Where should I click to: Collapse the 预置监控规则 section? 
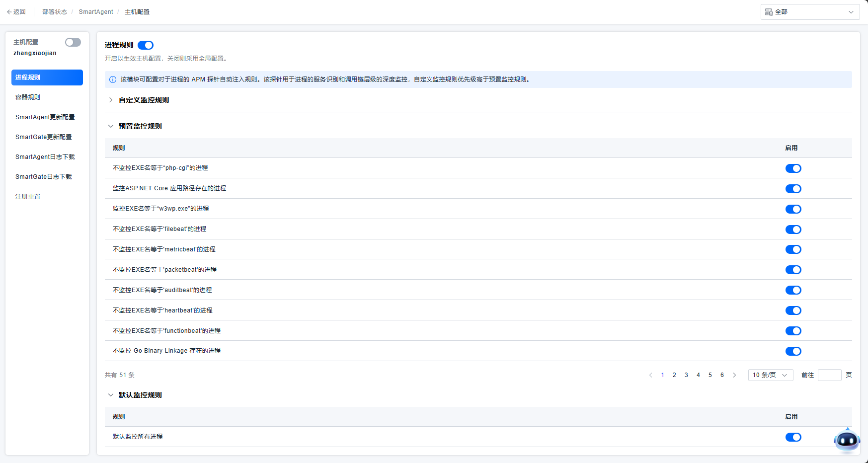point(111,126)
